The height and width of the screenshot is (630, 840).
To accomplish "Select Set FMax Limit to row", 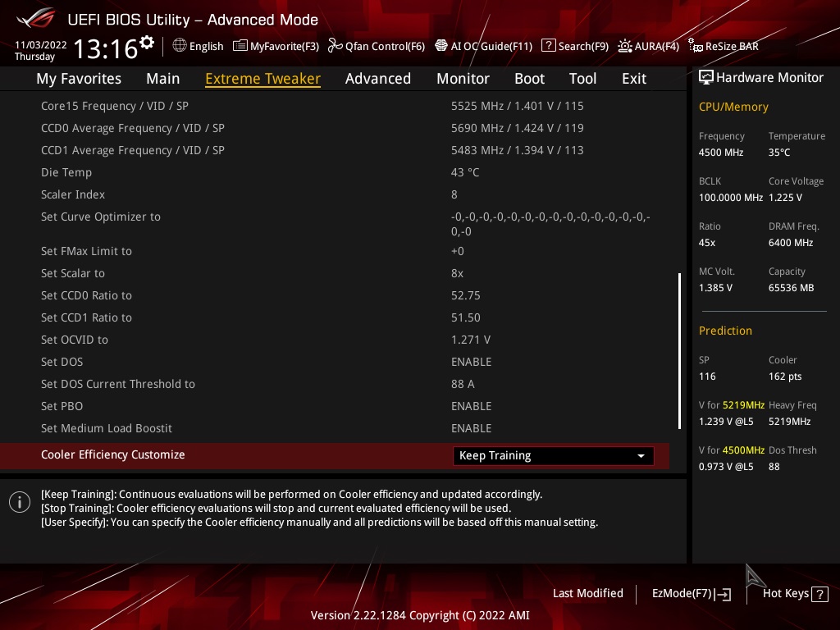I will tap(335, 251).
